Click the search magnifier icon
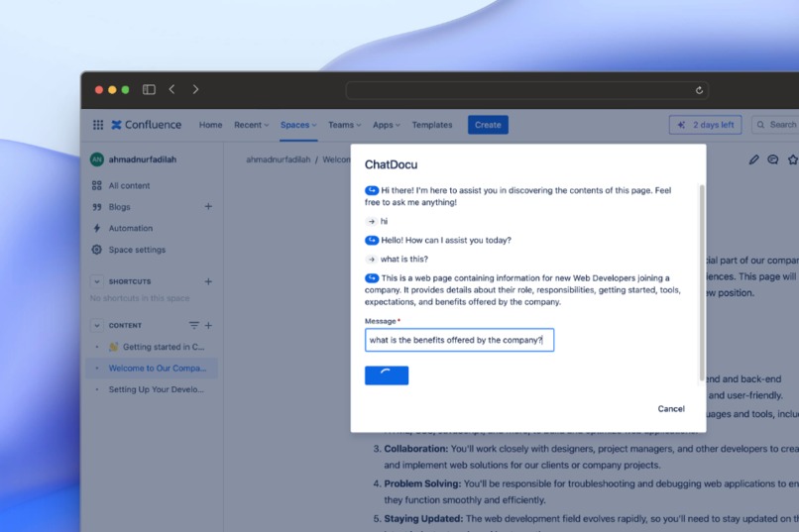The width and height of the screenshot is (799, 532). point(760,125)
